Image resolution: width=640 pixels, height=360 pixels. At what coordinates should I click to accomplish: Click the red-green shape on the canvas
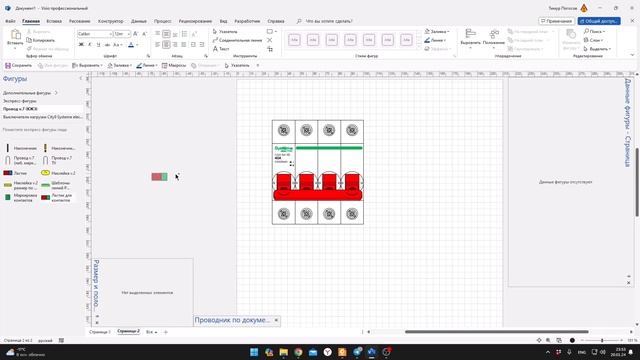tap(160, 177)
